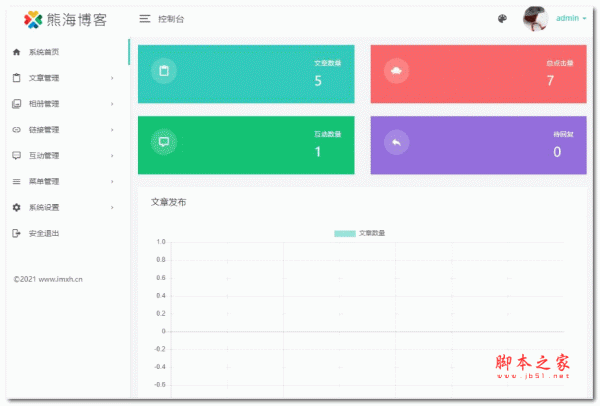
Task: Go to 系统首页 in sidebar
Action: 44,52
